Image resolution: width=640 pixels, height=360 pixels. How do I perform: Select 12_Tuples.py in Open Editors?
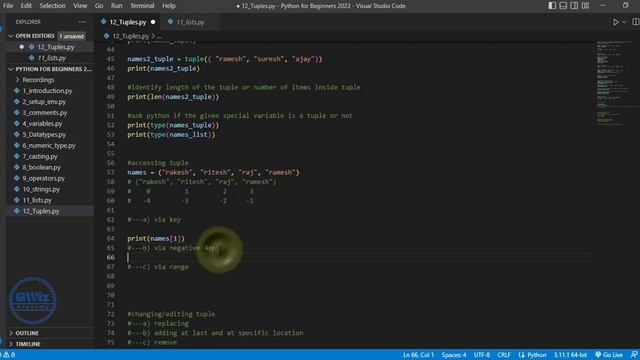(x=56, y=47)
